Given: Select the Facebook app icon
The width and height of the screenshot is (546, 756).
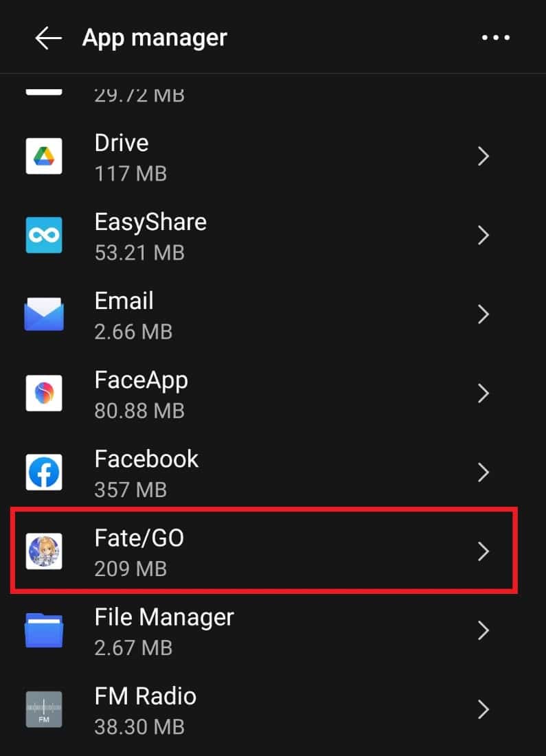Looking at the screenshot, I should pyautogui.click(x=44, y=472).
